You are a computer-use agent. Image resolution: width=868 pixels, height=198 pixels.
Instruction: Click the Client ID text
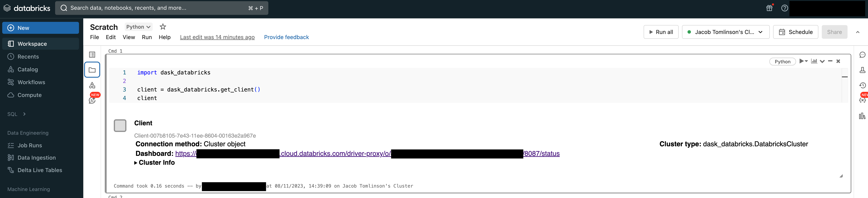(195, 136)
